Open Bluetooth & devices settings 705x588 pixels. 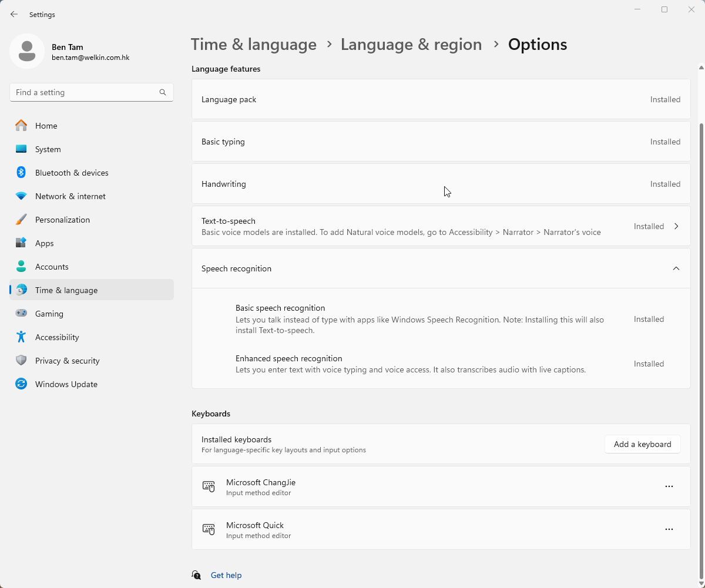click(92, 173)
